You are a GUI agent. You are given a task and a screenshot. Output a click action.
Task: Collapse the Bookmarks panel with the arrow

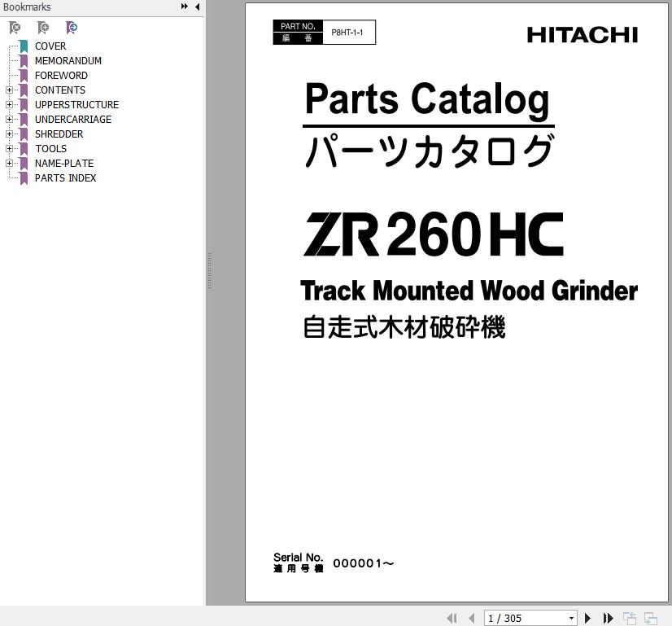point(197,7)
